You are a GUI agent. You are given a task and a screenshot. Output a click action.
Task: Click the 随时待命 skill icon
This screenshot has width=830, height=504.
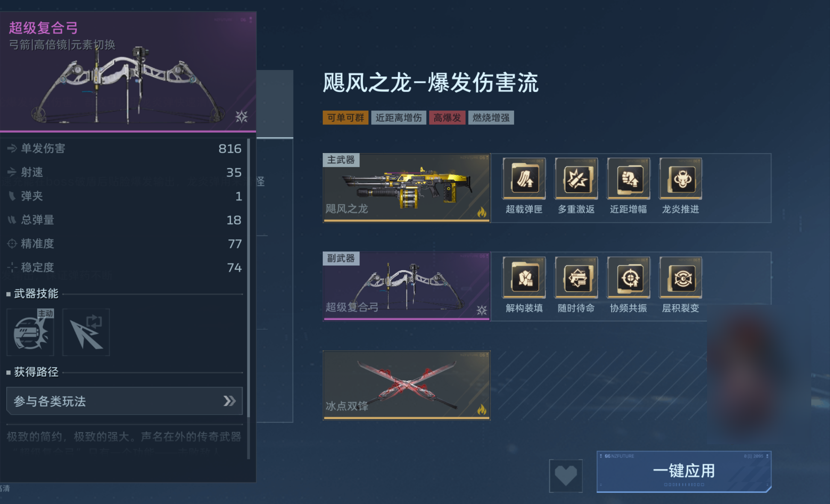point(576,277)
